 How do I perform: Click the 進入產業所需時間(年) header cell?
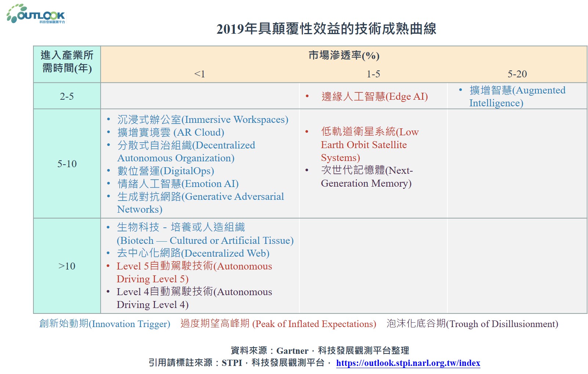tap(67, 62)
